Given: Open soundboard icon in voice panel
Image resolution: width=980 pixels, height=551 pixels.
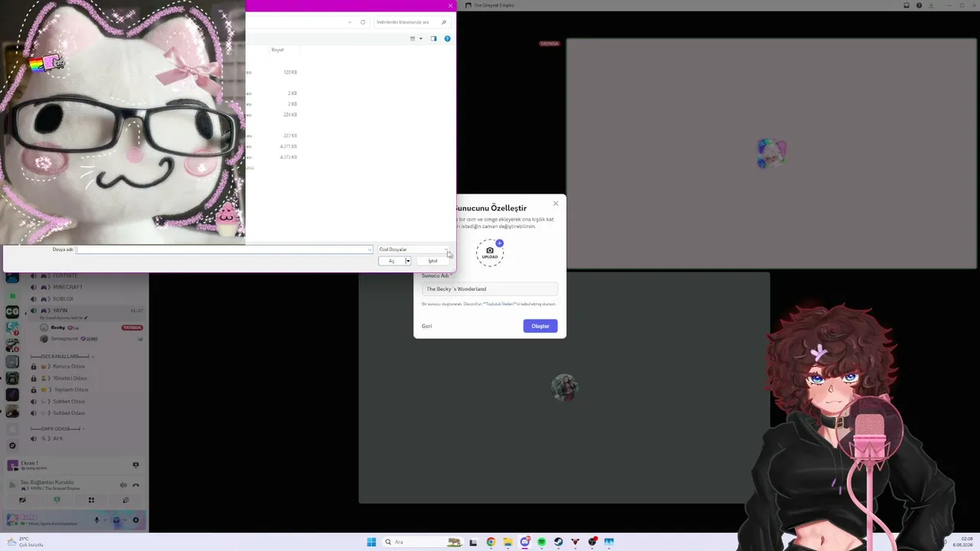Looking at the screenshot, I should click(126, 500).
